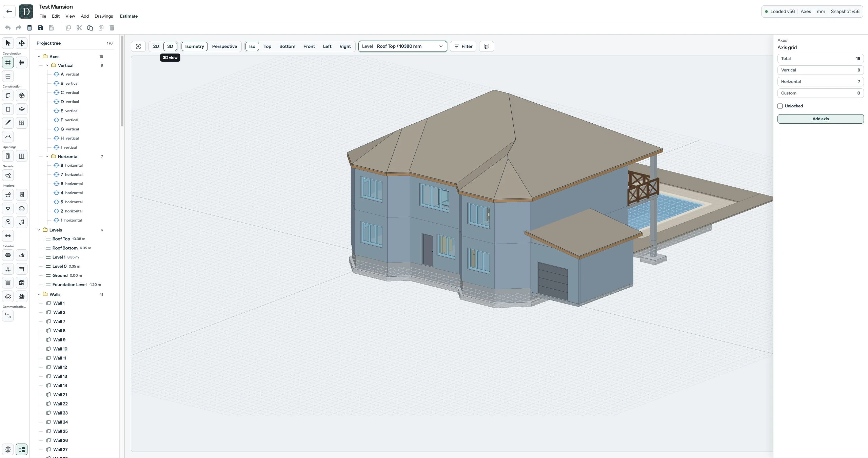
Task: Select the swimming pool exterior tool
Action: click(8, 269)
